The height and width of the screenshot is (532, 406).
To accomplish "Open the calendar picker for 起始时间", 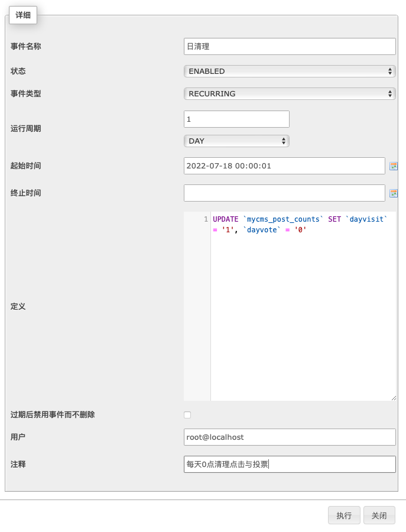I will point(394,166).
